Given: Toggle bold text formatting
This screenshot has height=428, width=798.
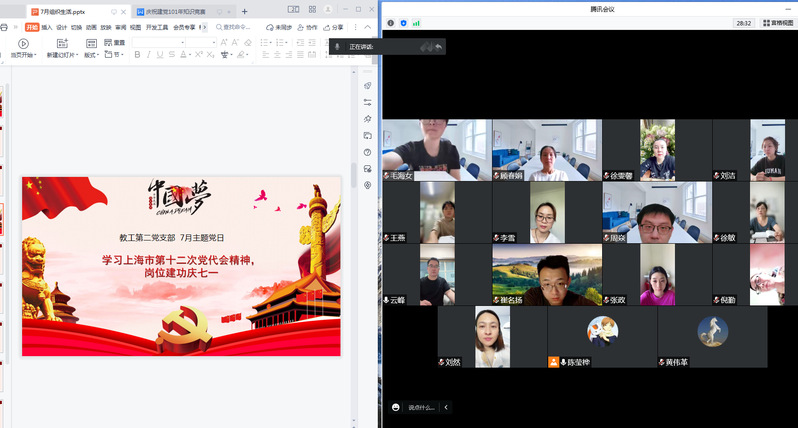Looking at the screenshot, I should [x=136, y=55].
